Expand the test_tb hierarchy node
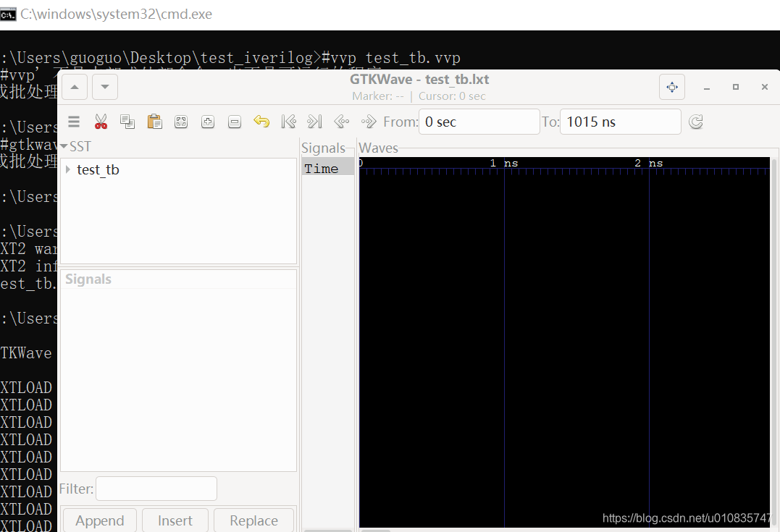This screenshot has width=780, height=532. point(67,169)
